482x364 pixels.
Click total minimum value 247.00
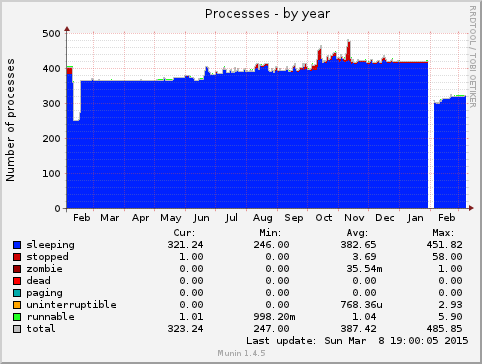click(x=271, y=329)
